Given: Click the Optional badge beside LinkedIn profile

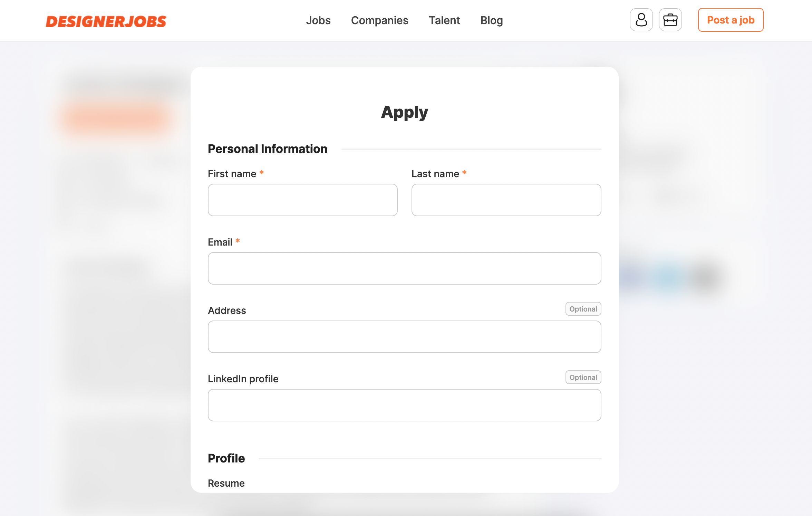Looking at the screenshot, I should (583, 378).
